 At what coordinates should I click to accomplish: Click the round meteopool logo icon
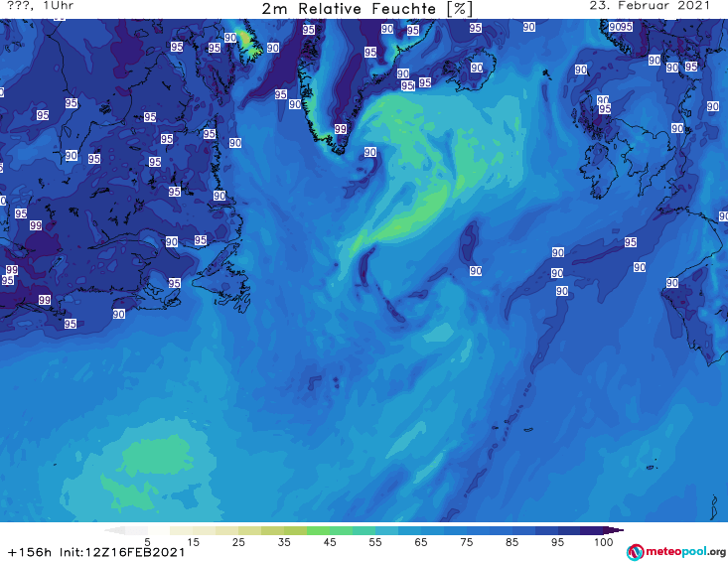pos(636,552)
